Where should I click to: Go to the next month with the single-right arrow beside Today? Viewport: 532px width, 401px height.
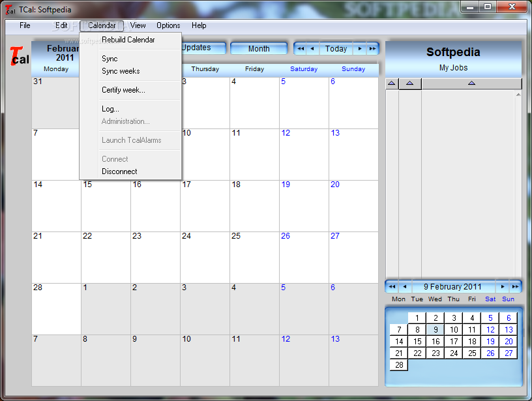click(360, 48)
